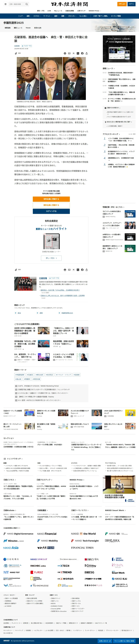Click the note icon above the 石破政権 topic box

tap(74, 270)
